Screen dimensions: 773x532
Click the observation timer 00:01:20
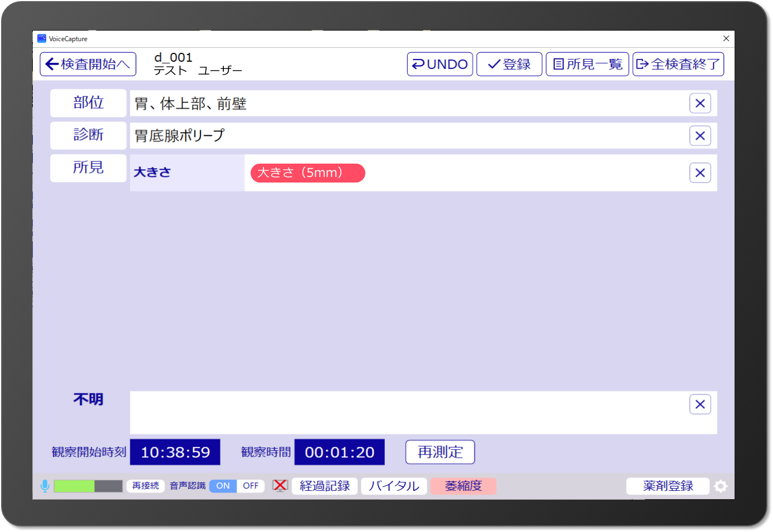click(340, 452)
